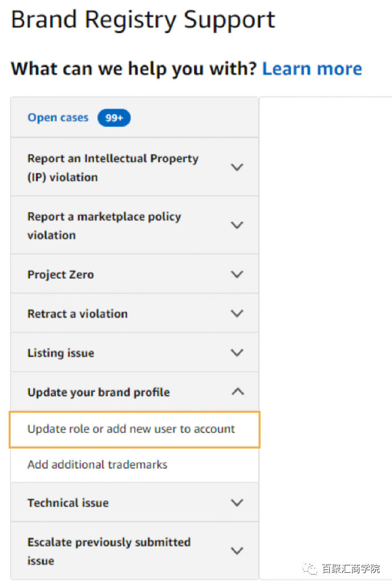Collapse Update your brand profile with up chevron

pyautogui.click(x=237, y=392)
